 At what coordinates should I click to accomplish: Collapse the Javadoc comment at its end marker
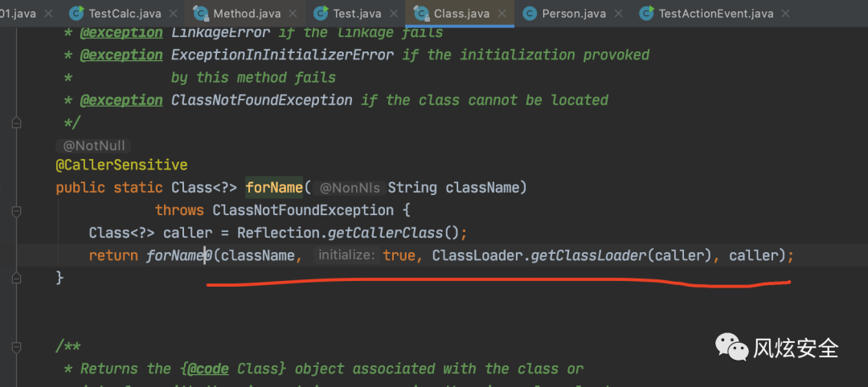(16, 123)
